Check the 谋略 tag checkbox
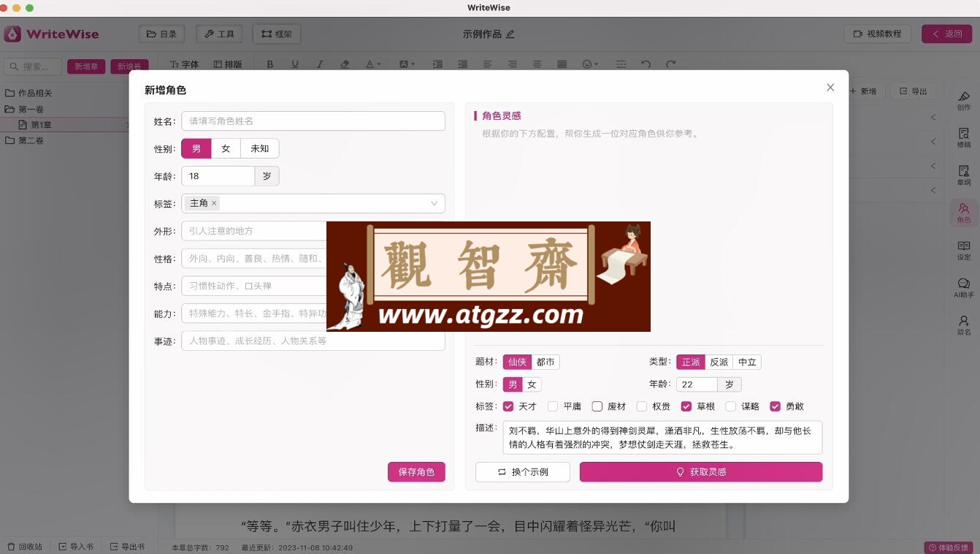980x554 pixels. 731,406
